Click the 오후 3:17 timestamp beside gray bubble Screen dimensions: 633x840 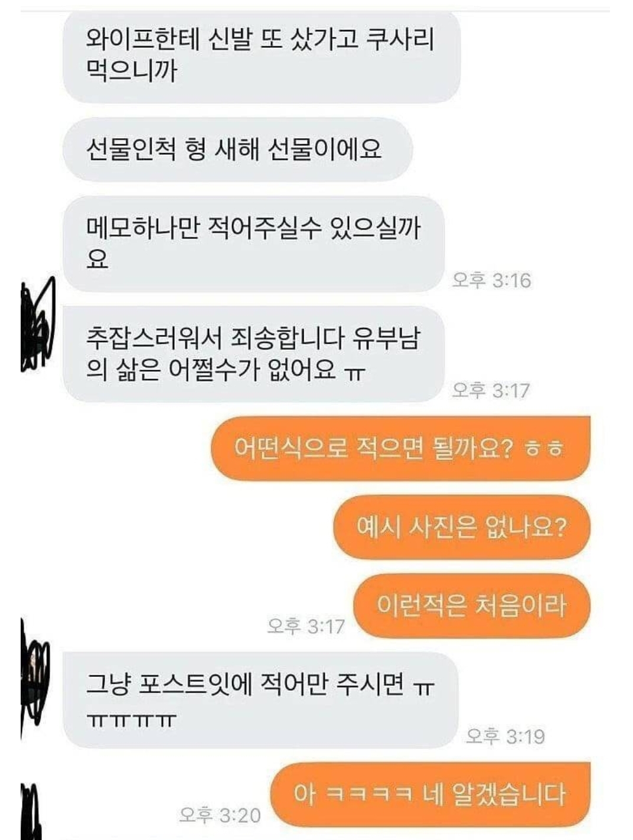(491, 390)
